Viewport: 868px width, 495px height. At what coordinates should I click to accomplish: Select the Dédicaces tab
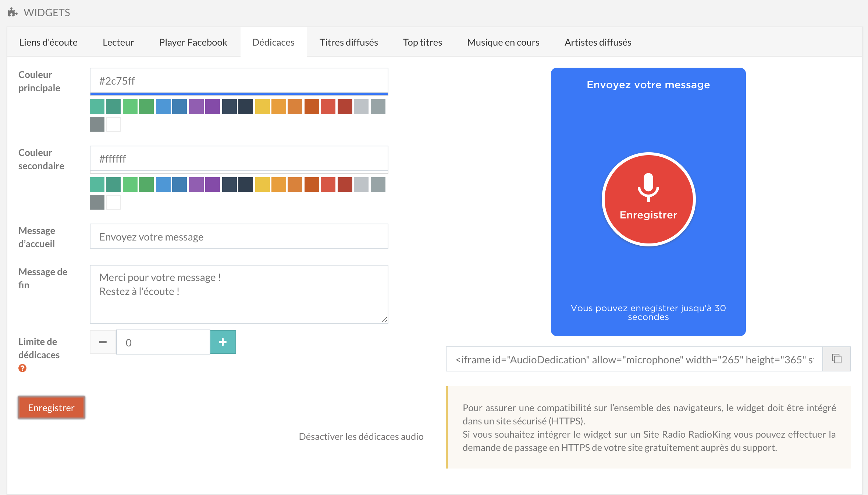pos(273,42)
